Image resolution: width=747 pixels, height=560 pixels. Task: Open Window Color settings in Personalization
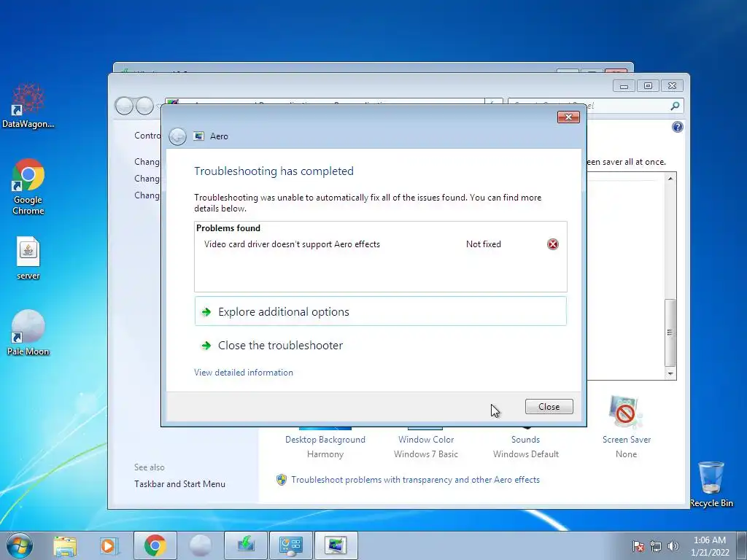tap(426, 440)
